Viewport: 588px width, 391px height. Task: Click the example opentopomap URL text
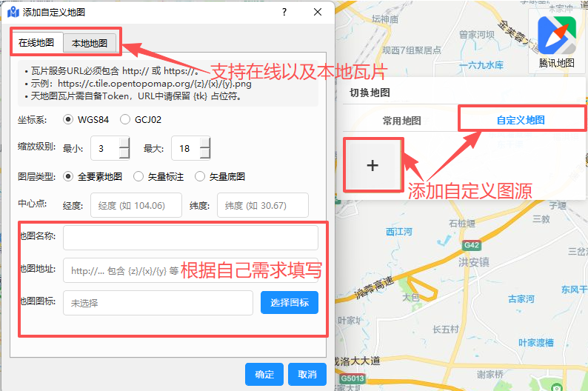tap(155, 84)
